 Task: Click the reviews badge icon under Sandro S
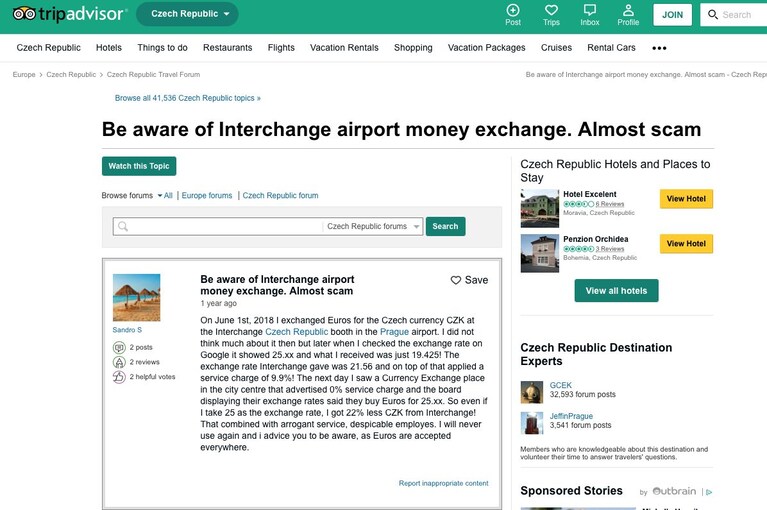point(119,362)
